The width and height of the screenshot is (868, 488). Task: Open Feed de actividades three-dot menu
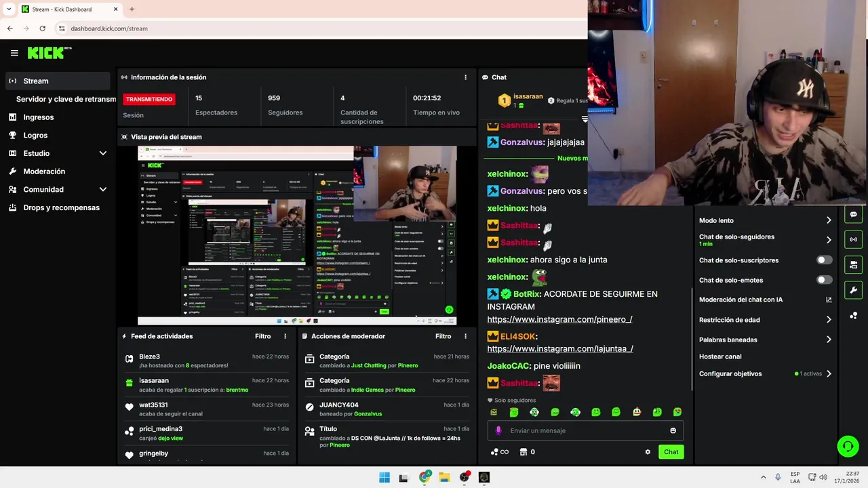tap(285, 336)
